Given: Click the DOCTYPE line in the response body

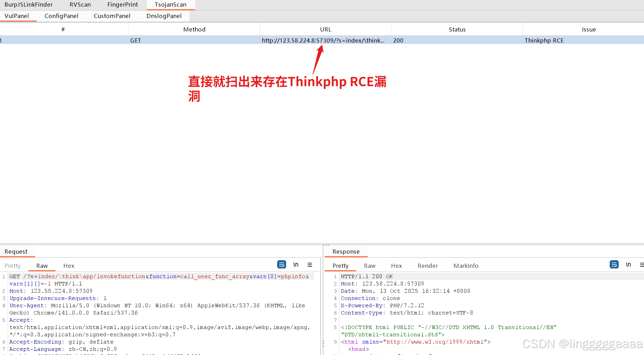Looking at the screenshot, I should pyautogui.click(x=449, y=331).
